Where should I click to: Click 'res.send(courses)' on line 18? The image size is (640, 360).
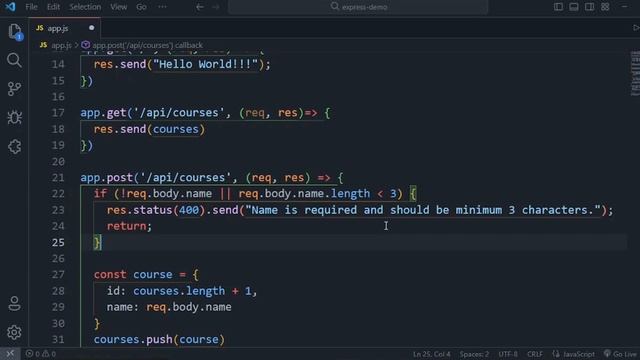coord(149,129)
